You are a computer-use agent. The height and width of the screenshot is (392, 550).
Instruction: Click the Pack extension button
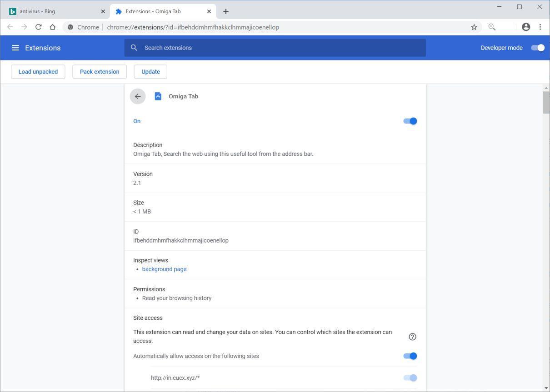tap(100, 72)
